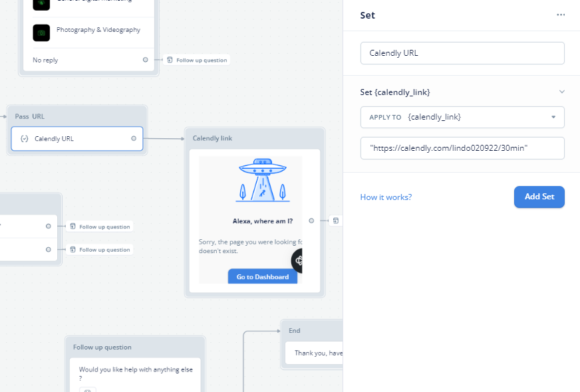Click the 'Alexa, where am I?' heading
This screenshot has width=580, height=392.
pos(263,221)
